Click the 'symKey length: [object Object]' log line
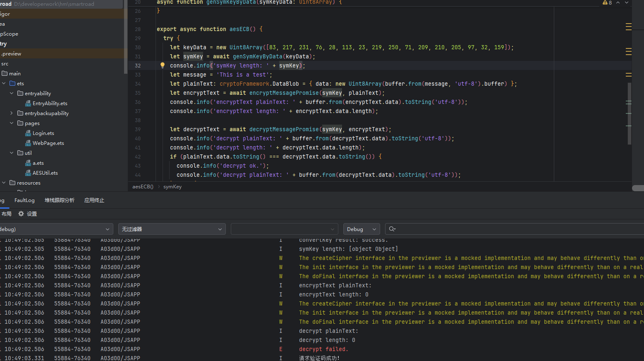The image size is (644, 361). [x=348, y=249]
